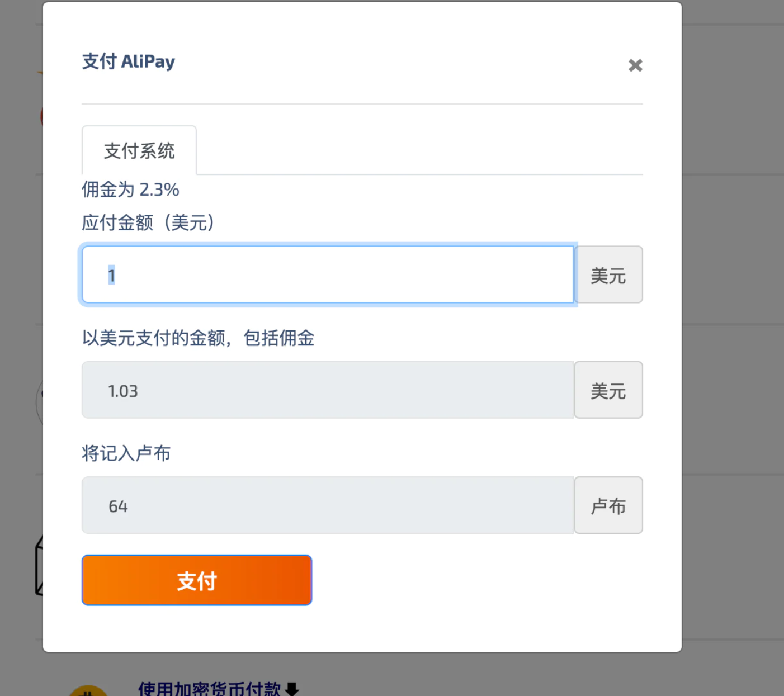The width and height of the screenshot is (784, 696).
Task: Click the down arrow beside 使用加密货币付款
Action: [x=292, y=689]
